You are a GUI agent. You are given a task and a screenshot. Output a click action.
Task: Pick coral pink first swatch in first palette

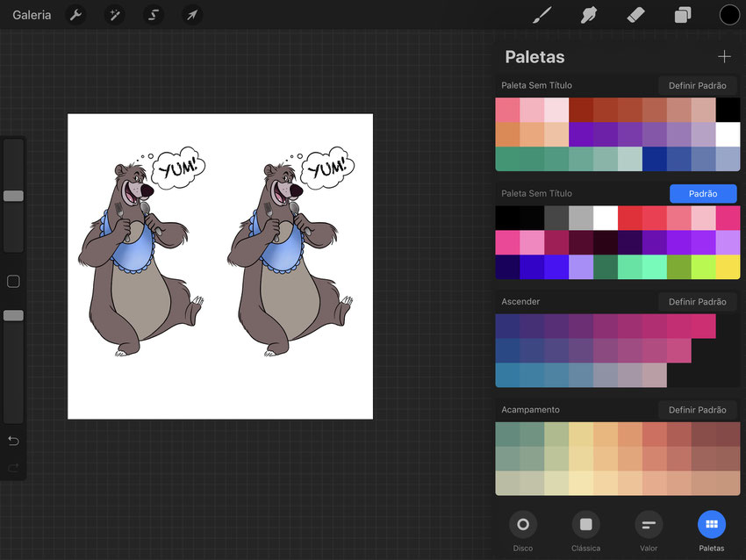507,110
